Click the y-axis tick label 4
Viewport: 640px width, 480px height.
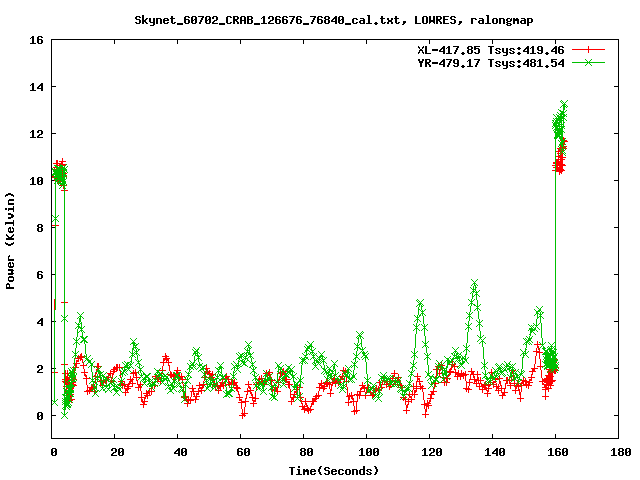click(40, 322)
